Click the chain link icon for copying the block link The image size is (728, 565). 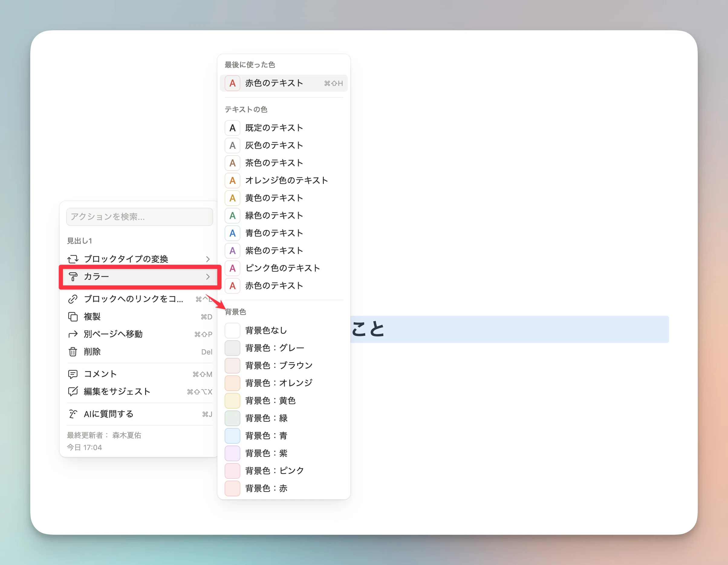click(73, 299)
